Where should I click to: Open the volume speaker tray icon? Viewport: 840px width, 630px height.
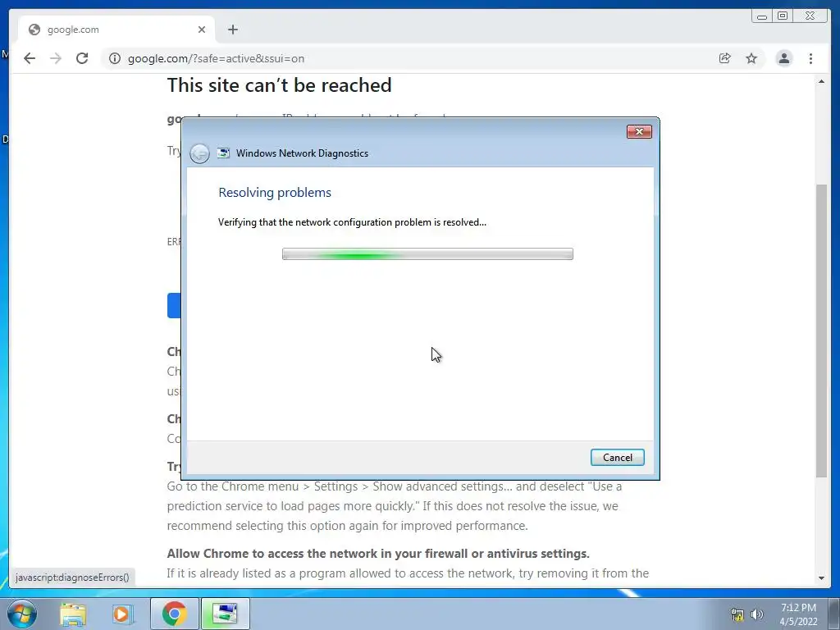point(756,614)
